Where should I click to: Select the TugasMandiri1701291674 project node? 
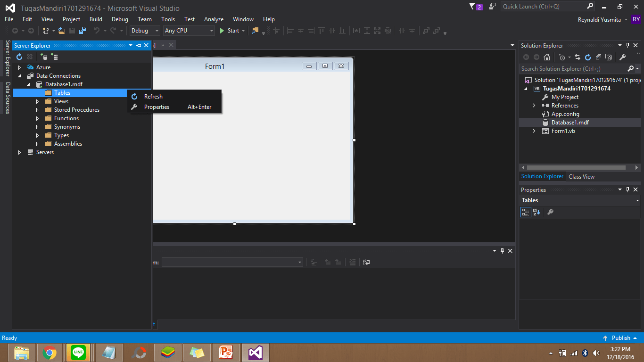577,89
